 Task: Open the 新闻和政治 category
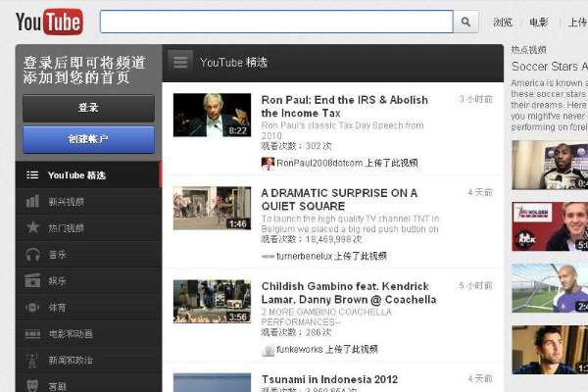click(88, 360)
